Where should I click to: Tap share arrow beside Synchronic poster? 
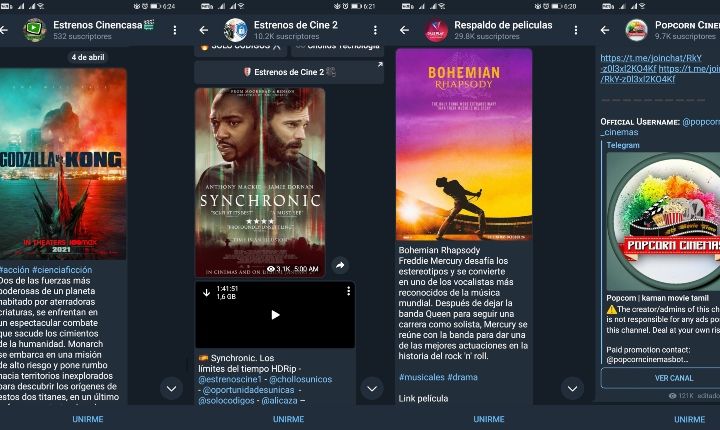coord(340,265)
